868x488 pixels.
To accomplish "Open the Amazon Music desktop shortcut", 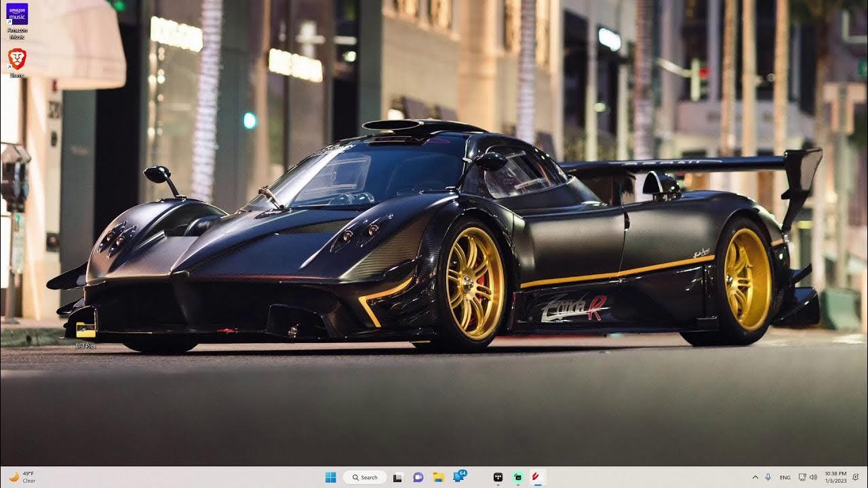I will pos(17,15).
